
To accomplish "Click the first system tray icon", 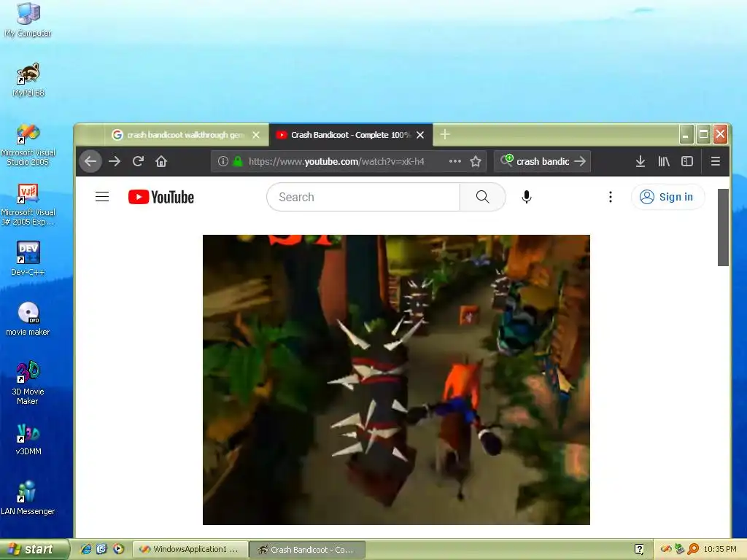I will [x=666, y=550].
